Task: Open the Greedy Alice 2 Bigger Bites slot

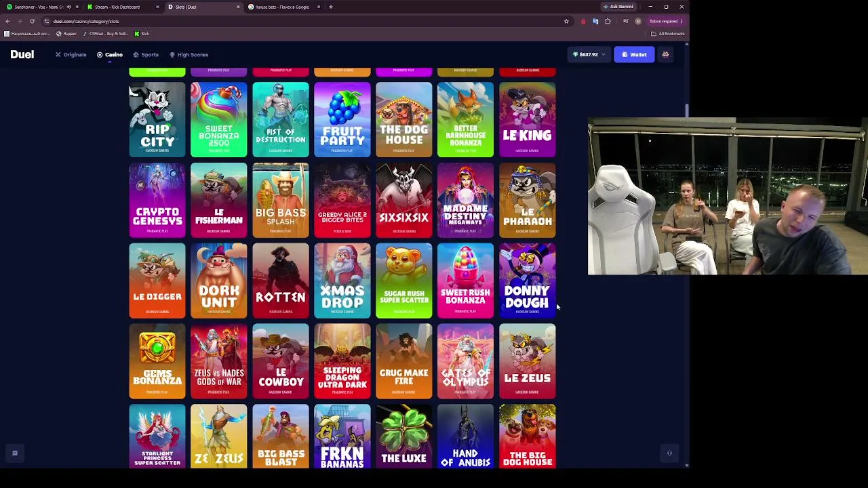Action: pyautogui.click(x=342, y=200)
